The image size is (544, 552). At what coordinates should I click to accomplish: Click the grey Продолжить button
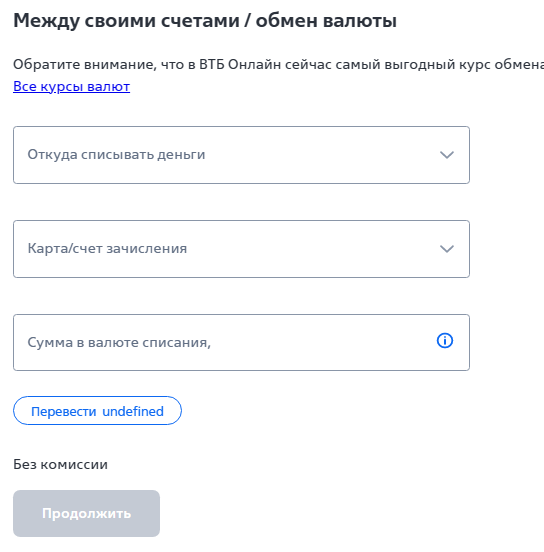pyautogui.click(x=86, y=513)
